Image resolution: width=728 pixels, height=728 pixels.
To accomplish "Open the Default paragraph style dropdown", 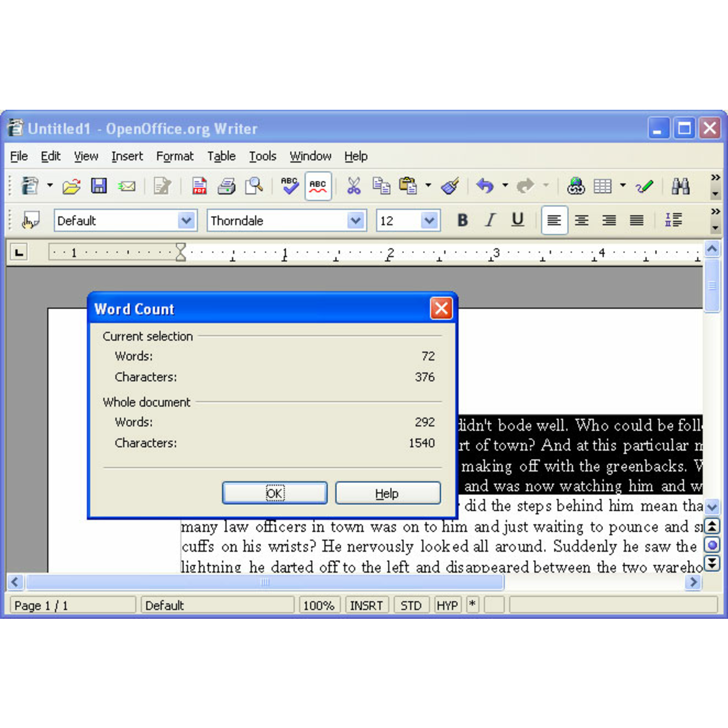I will [187, 221].
